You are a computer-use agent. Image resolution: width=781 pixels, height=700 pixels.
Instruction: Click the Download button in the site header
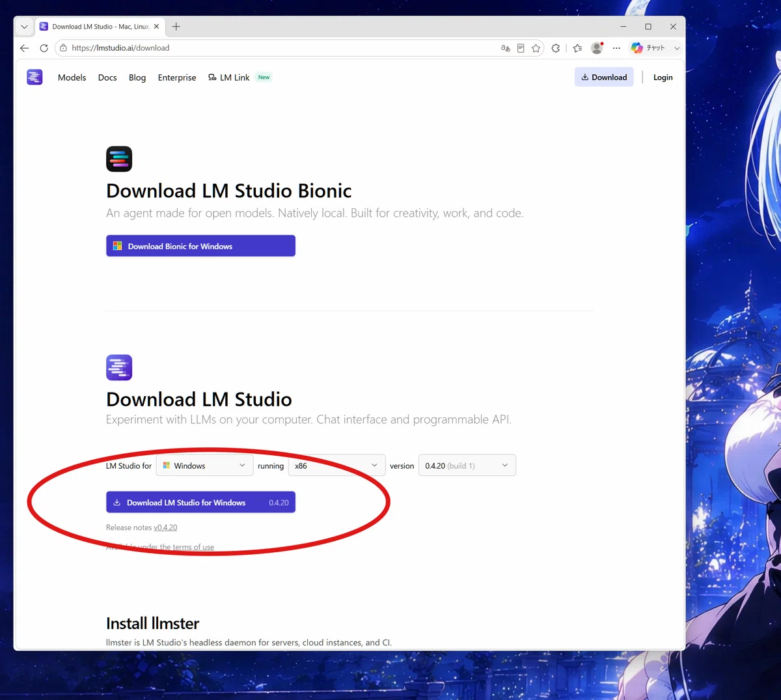(x=604, y=77)
